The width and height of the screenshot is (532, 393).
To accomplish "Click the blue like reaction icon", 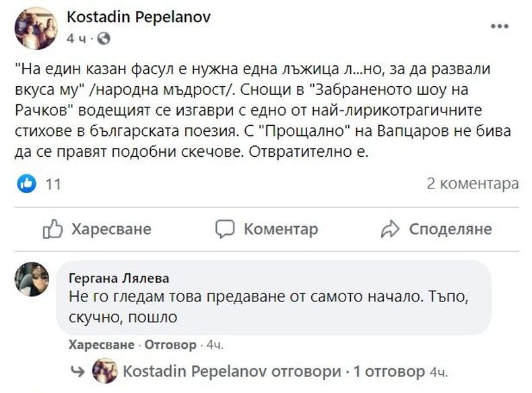I will [27, 183].
